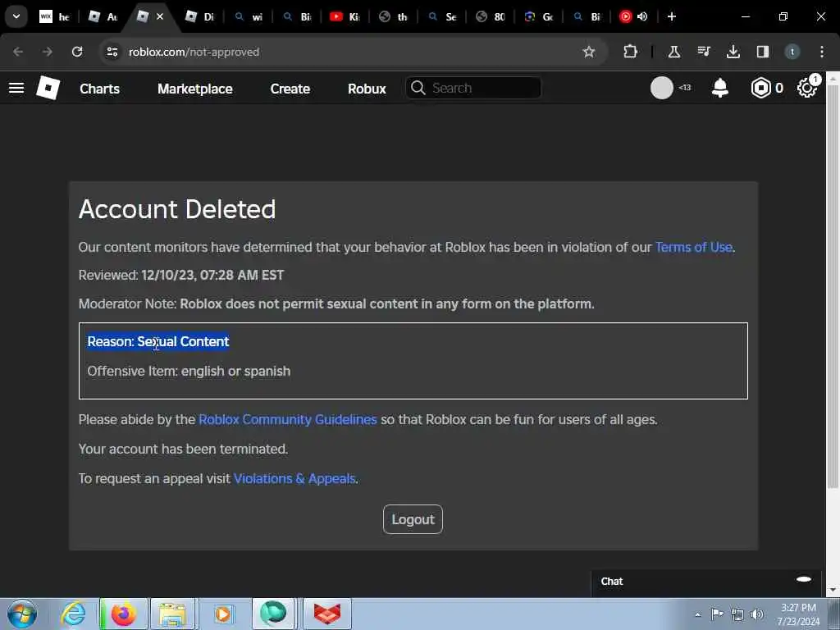Open the Robux page
840x630 pixels.
[367, 89]
